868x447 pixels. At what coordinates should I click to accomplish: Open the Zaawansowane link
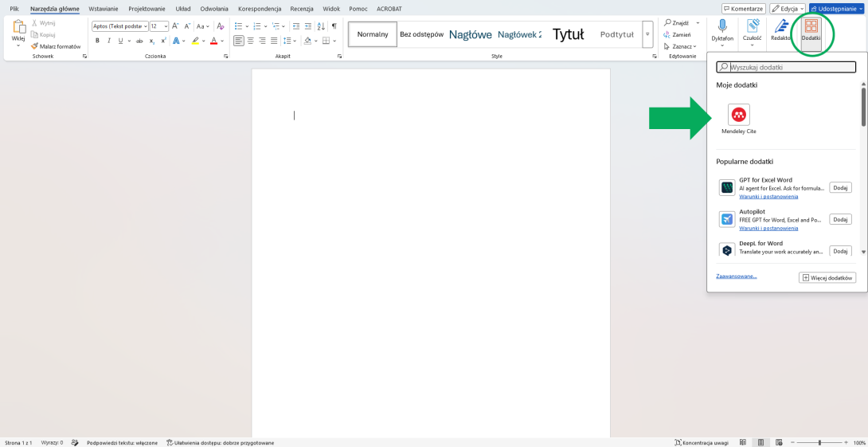point(737,276)
